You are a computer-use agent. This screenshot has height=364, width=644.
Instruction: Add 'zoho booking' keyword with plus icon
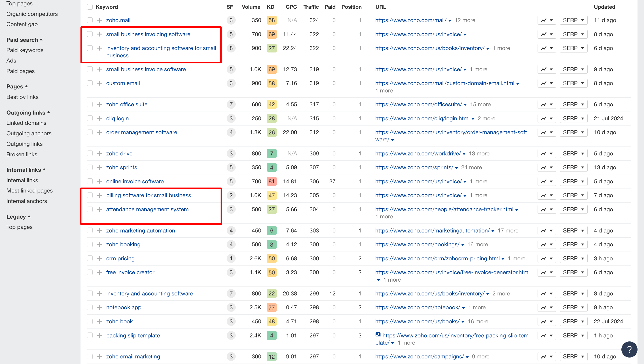tap(99, 245)
